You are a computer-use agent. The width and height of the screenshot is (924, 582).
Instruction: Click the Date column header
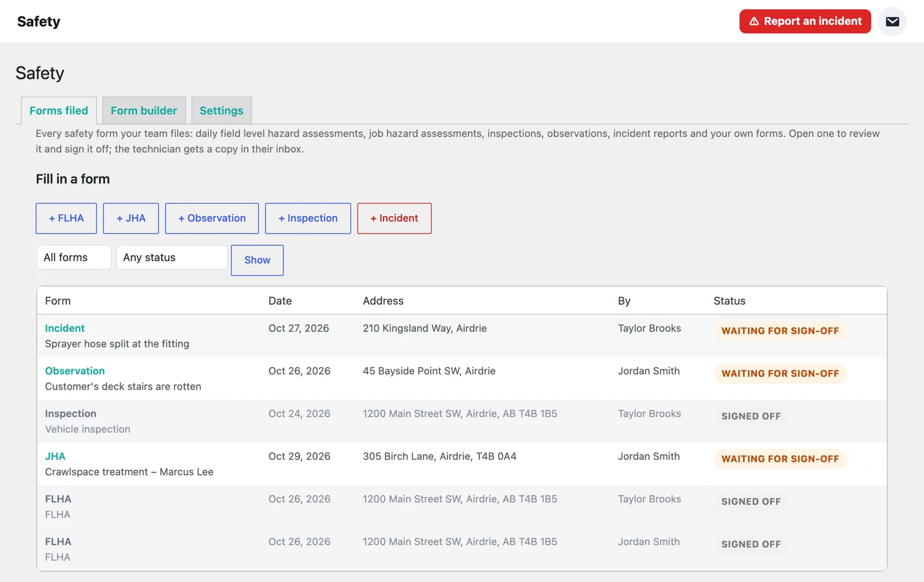pos(280,301)
